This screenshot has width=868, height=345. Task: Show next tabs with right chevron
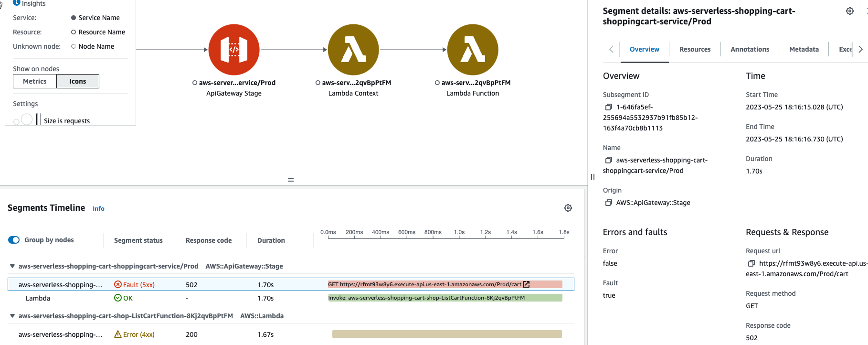860,49
